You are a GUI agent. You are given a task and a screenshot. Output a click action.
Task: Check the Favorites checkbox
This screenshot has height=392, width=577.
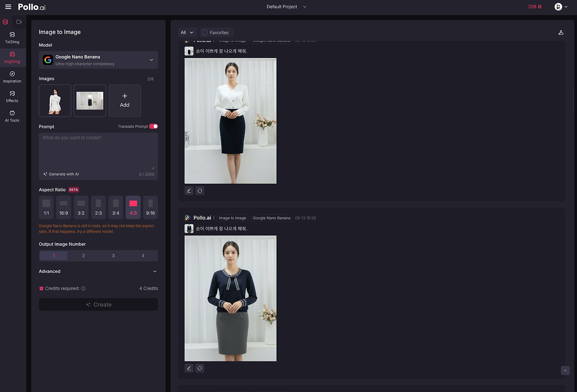tap(205, 32)
